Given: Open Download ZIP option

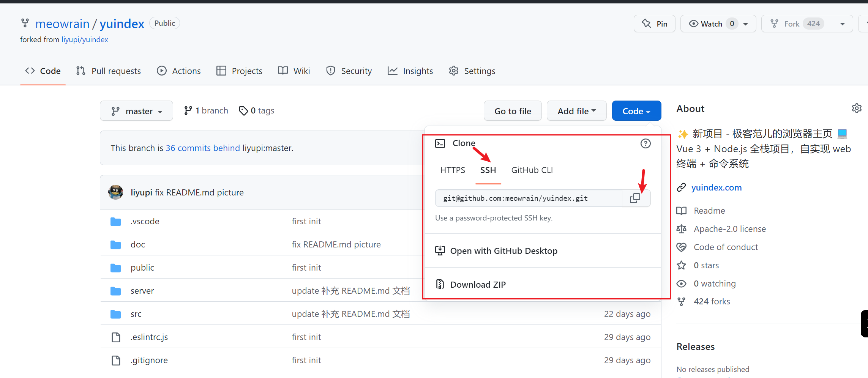Looking at the screenshot, I should [x=478, y=285].
